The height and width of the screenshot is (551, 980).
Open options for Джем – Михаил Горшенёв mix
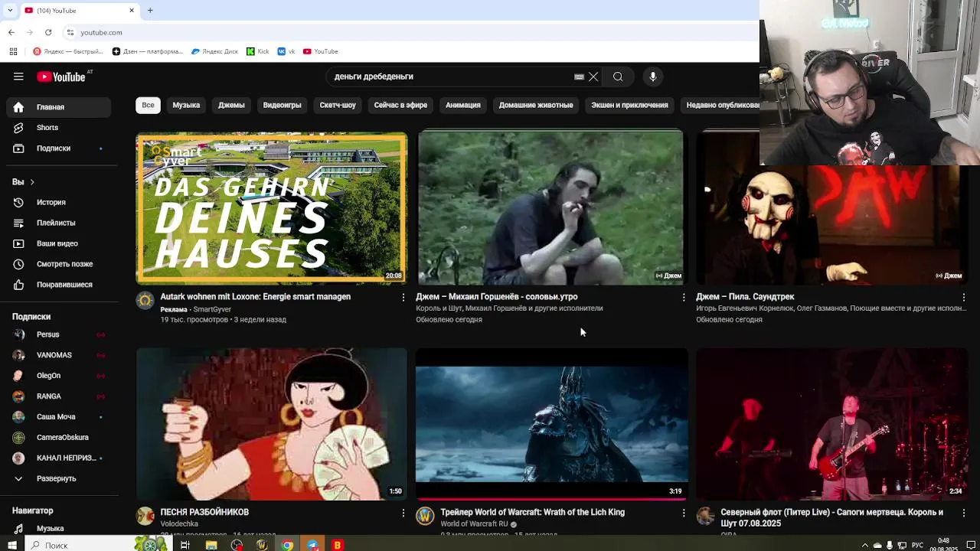click(x=684, y=297)
